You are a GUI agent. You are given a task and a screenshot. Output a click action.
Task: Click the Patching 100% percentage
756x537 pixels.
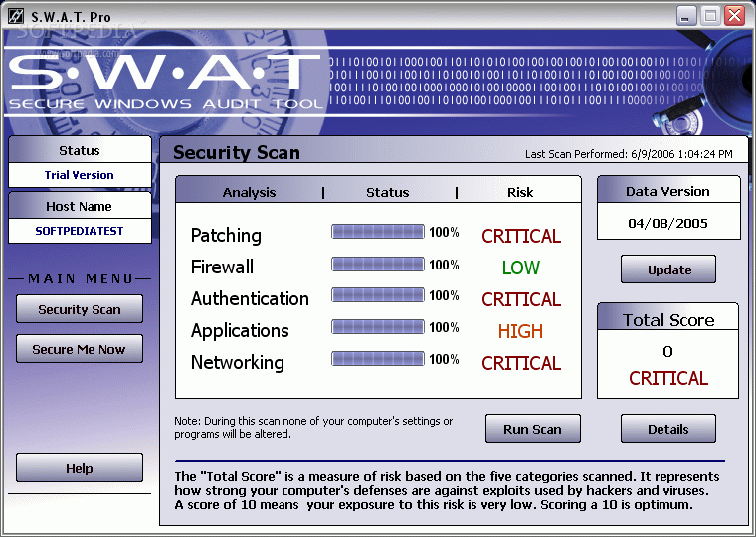click(444, 232)
